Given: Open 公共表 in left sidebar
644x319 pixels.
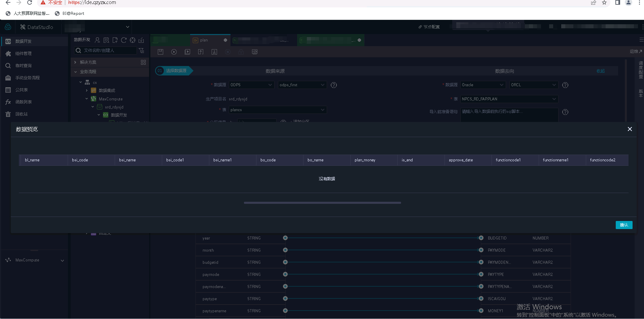Looking at the screenshot, I should click(35, 90).
